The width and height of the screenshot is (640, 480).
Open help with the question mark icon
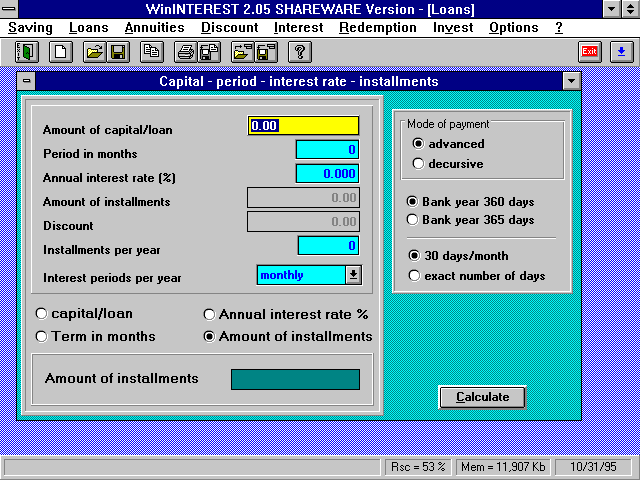(299, 51)
